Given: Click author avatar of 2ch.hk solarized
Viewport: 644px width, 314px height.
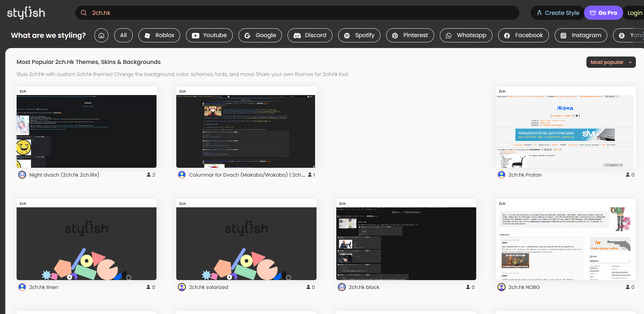Looking at the screenshot, I should (x=182, y=287).
